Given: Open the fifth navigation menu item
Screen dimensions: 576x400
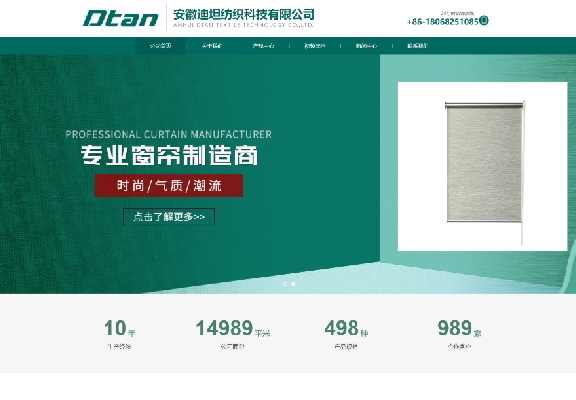Looking at the screenshot, I should click(366, 46).
